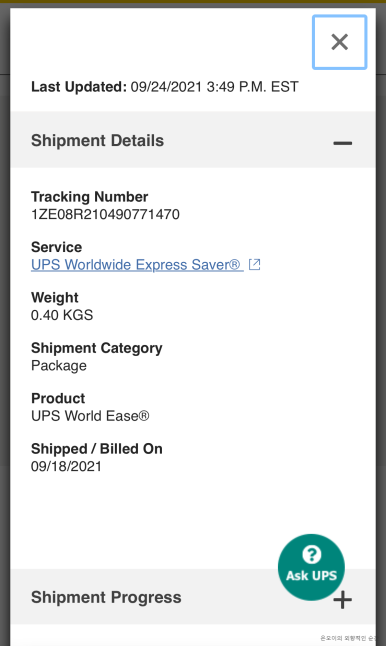This screenshot has width=386, height=646.
Task: Click the Korean text at bottom corner
Action: coord(348,638)
